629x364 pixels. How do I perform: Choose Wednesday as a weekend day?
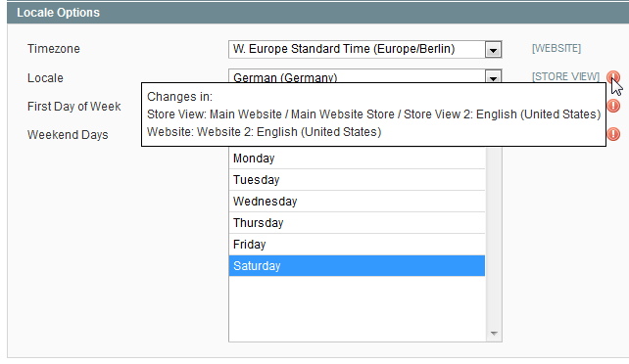[357, 202]
